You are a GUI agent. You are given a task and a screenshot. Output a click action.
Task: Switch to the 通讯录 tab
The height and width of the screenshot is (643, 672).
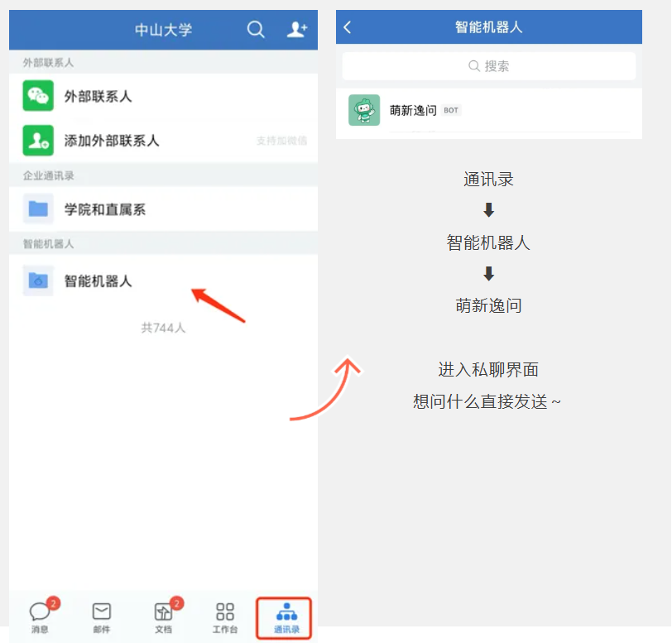click(286, 617)
